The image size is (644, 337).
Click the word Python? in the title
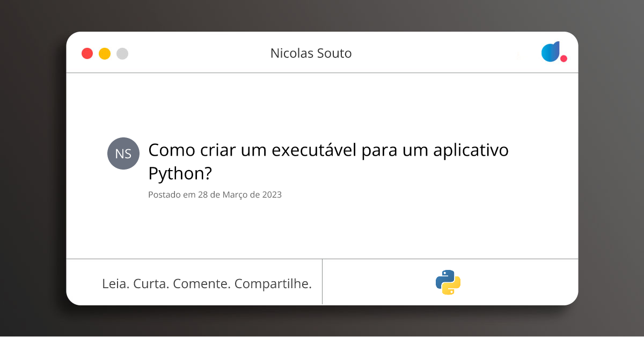[180, 174]
